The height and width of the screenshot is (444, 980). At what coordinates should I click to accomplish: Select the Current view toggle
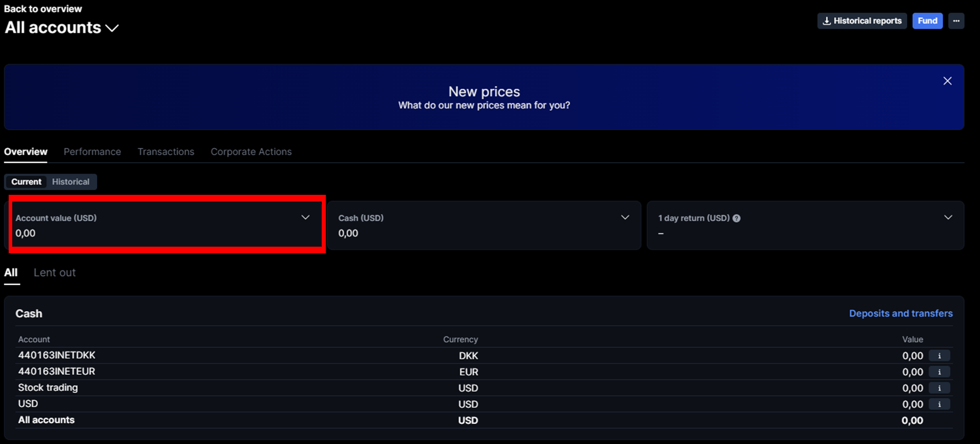point(26,182)
